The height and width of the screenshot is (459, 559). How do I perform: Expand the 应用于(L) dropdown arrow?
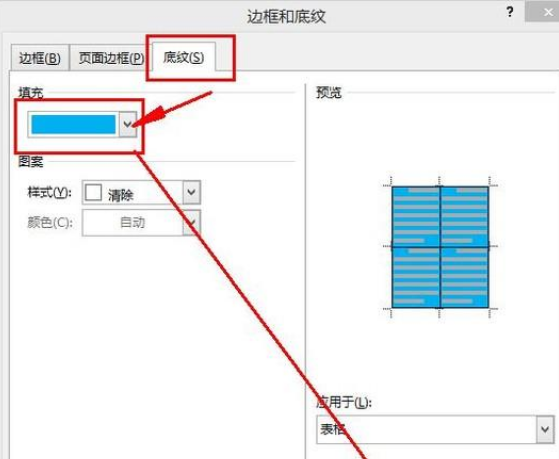pos(545,429)
